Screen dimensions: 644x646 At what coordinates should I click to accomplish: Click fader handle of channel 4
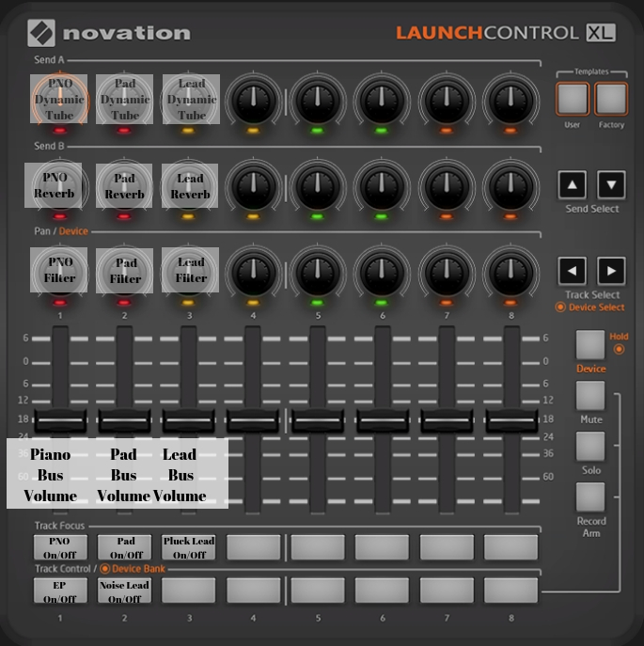coord(253,420)
